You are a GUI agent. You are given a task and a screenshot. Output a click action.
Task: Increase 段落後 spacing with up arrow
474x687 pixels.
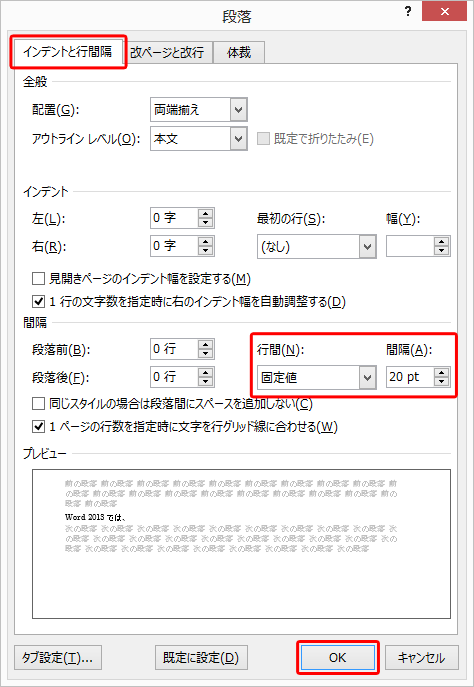coord(205,372)
